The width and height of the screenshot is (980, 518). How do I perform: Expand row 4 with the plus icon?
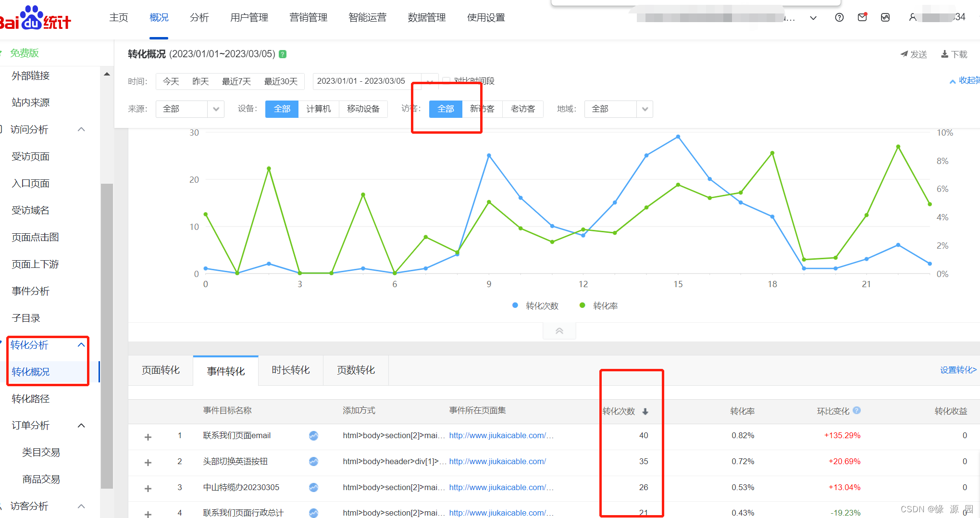pyautogui.click(x=148, y=514)
